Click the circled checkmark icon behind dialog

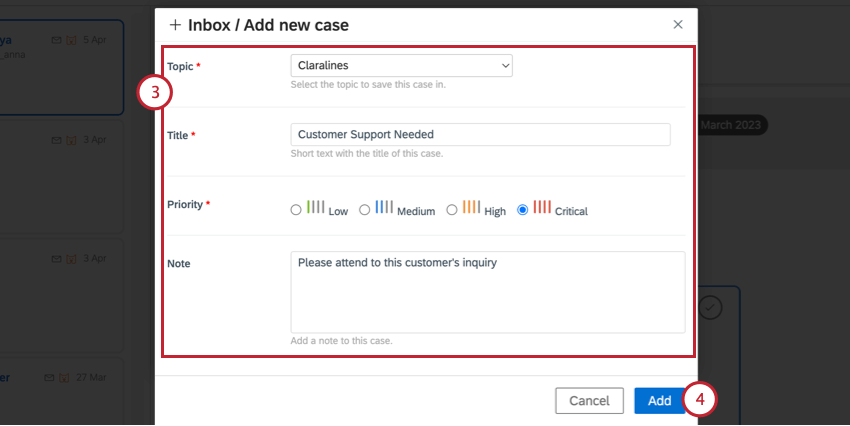(710, 307)
